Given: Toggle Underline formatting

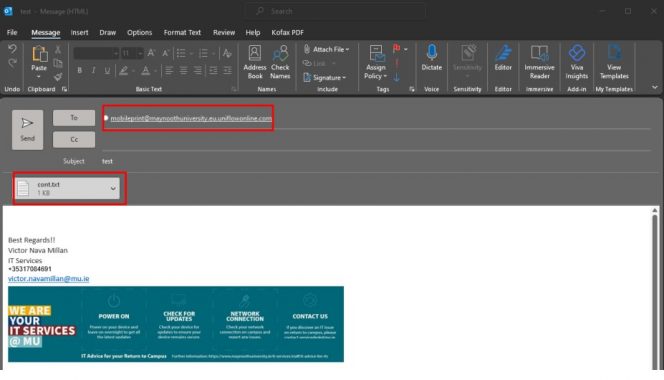Looking at the screenshot, I should click(x=107, y=70).
